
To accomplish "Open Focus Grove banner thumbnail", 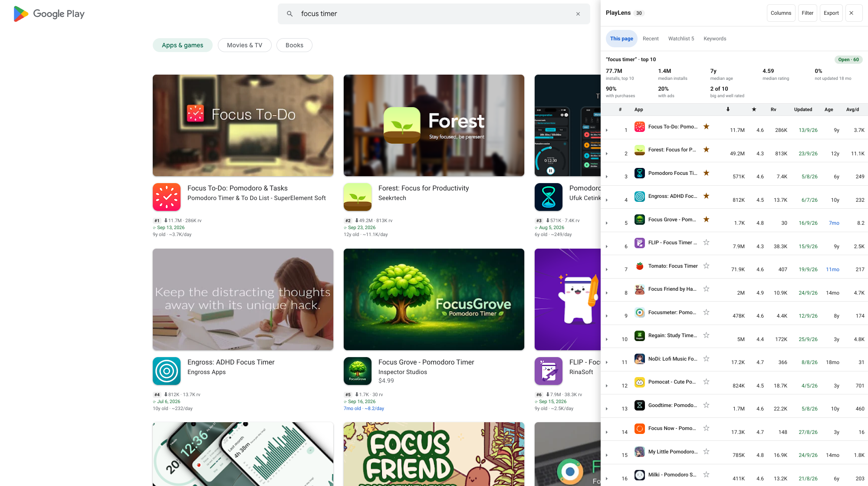I will click(434, 299).
